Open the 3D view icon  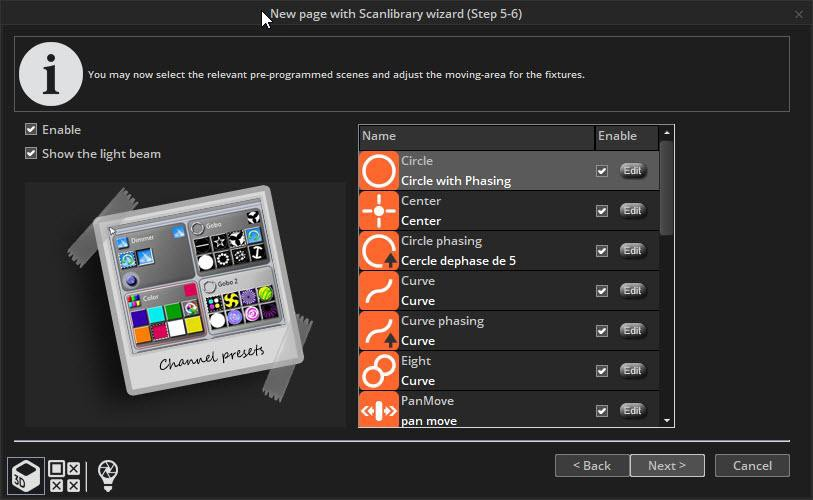tap(25, 475)
